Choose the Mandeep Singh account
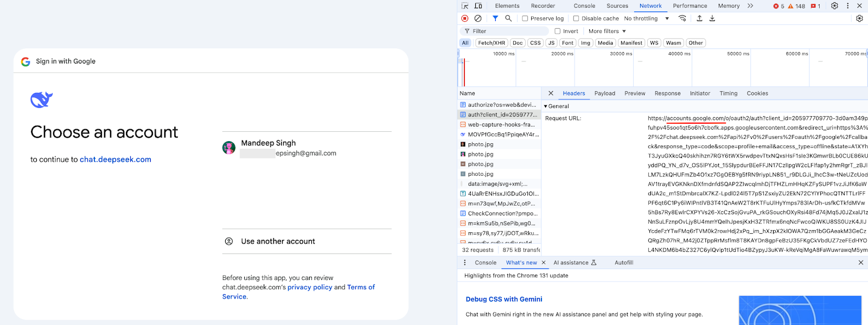 (x=307, y=148)
